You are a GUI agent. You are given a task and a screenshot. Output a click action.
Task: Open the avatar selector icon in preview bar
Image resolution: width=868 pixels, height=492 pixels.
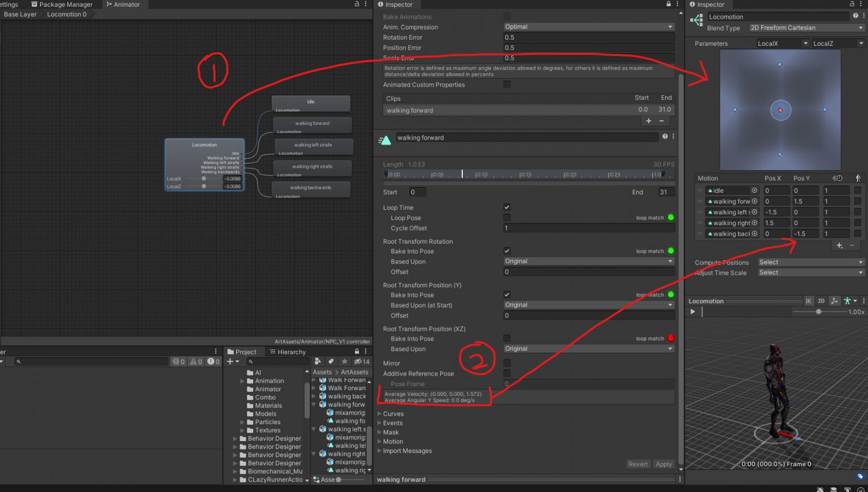point(848,300)
